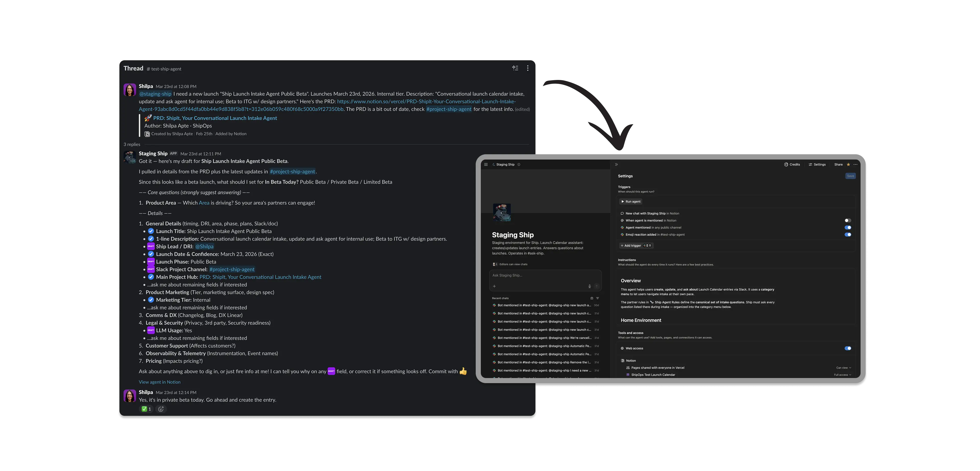980x471 pixels.
Task: Click View agent in Notion link
Action: pos(160,382)
